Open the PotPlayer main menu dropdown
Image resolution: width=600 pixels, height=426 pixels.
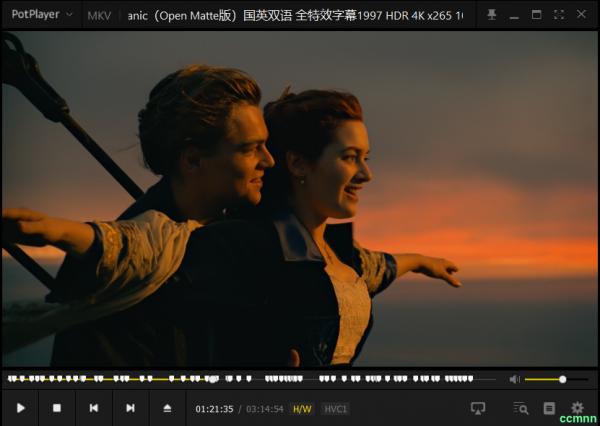tap(42, 15)
